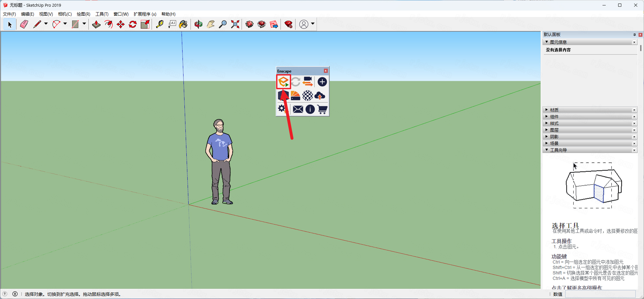Click the user account sign-in icon
Image resolution: width=644 pixels, height=299 pixels.
point(304,24)
